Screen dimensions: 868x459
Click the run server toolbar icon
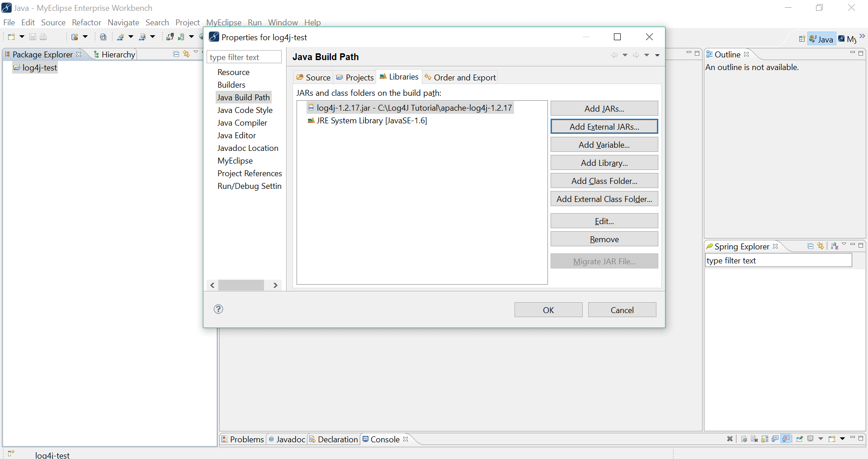[x=181, y=37]
